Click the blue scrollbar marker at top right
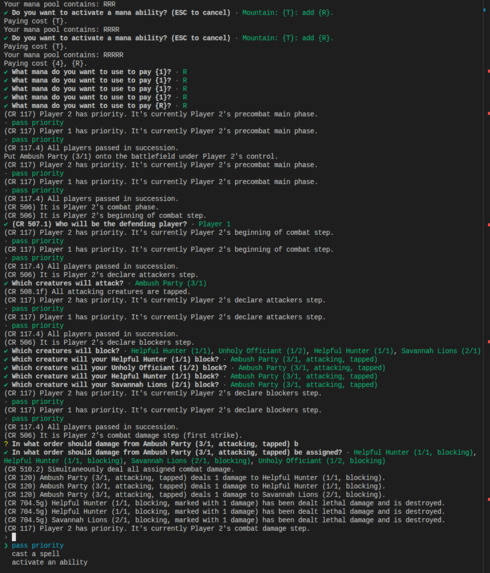Screen dimensions: 490x573 pos(485,10)
